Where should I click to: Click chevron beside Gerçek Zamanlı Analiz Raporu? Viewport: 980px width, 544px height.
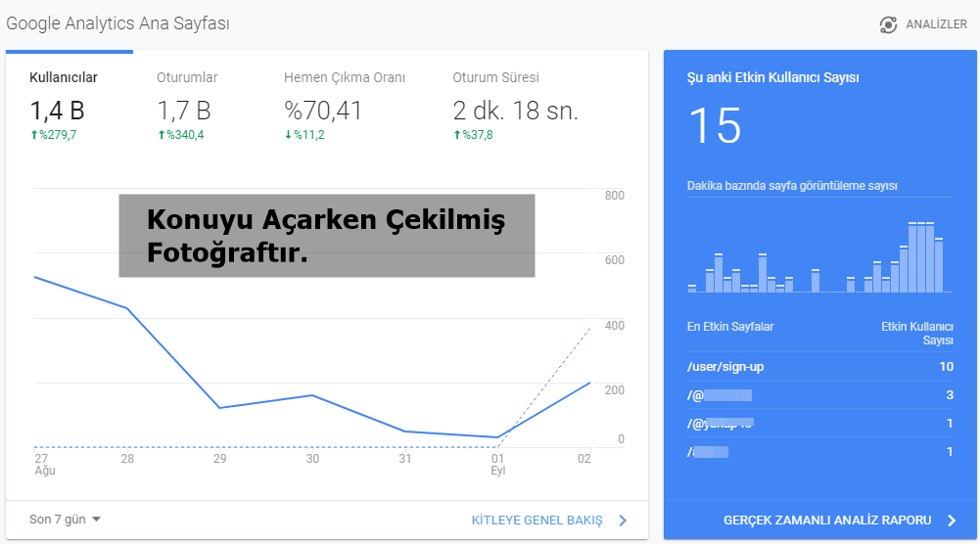pos(952,521)
